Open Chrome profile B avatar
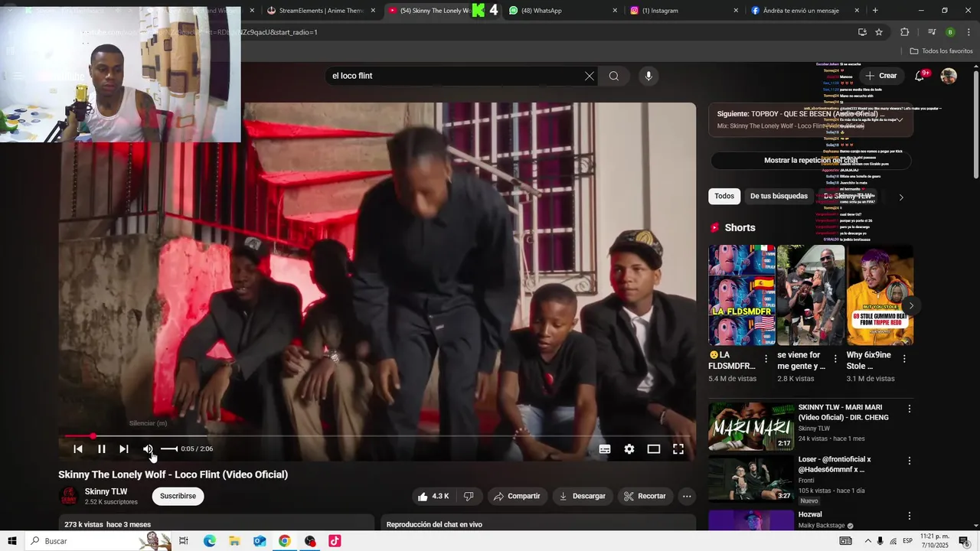The width and height of the screenshot is (980, 551). click(x=950, y=32)
